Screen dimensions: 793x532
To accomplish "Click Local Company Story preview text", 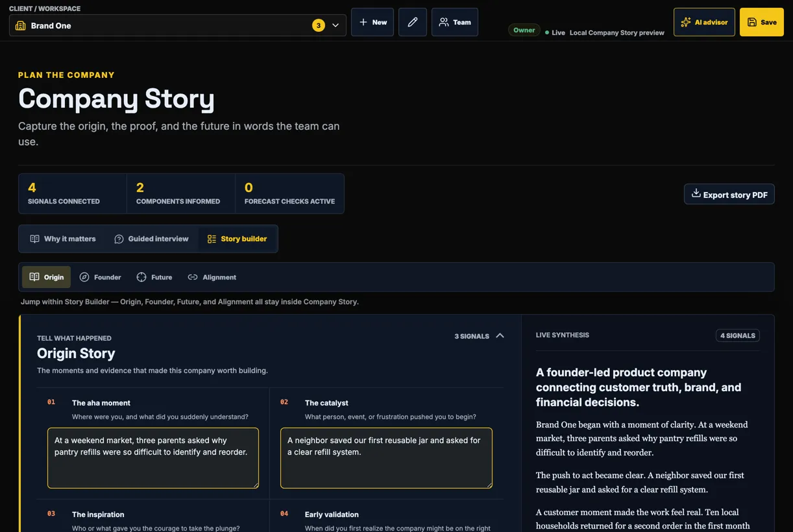I will 617,32.
